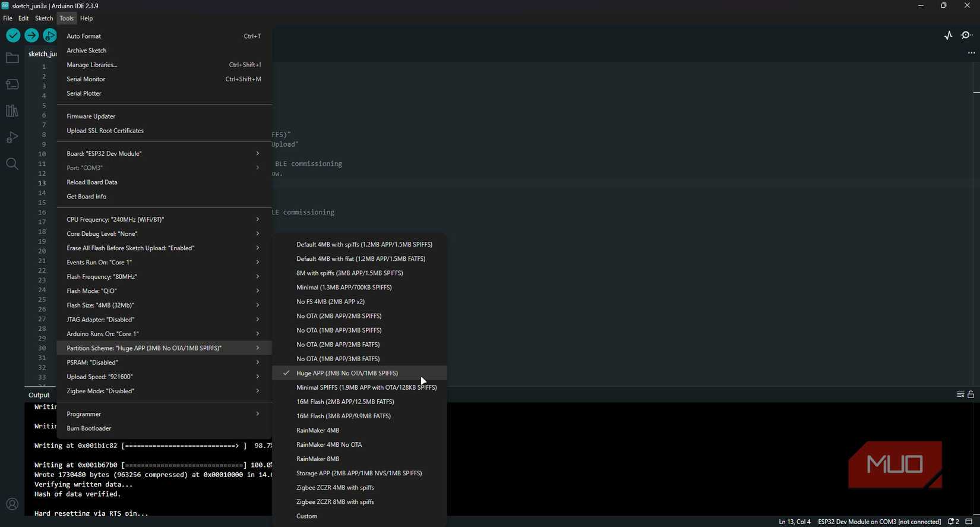Click Serial Monitor menu entry

[164, 79]
